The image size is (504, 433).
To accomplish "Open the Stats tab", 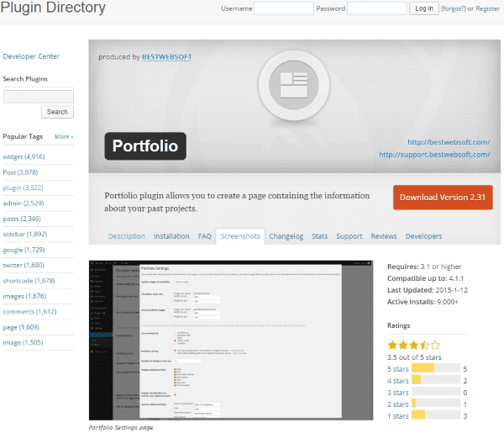I will (319, 236).
